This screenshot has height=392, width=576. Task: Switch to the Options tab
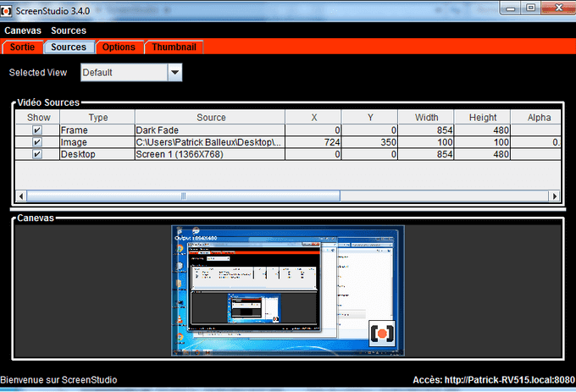coord(119,47)
